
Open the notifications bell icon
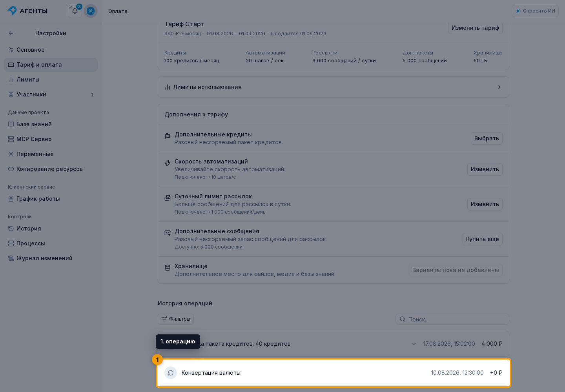[75, 11]
